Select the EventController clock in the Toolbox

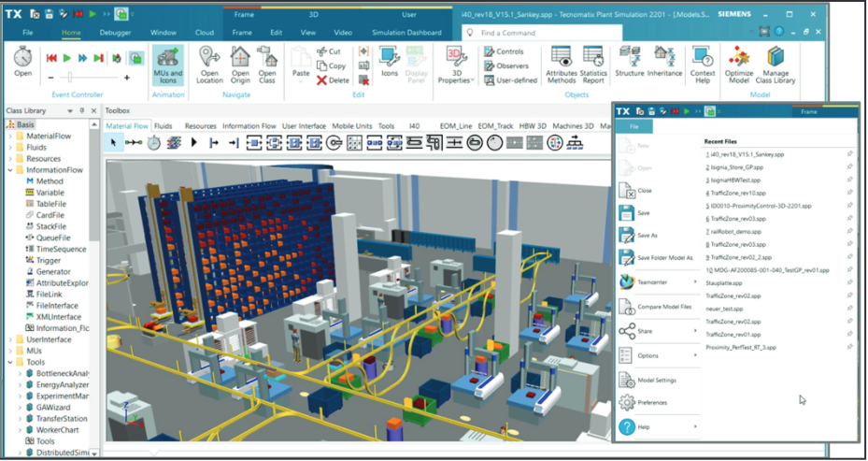pyautogui.click(x=153, y=143)
